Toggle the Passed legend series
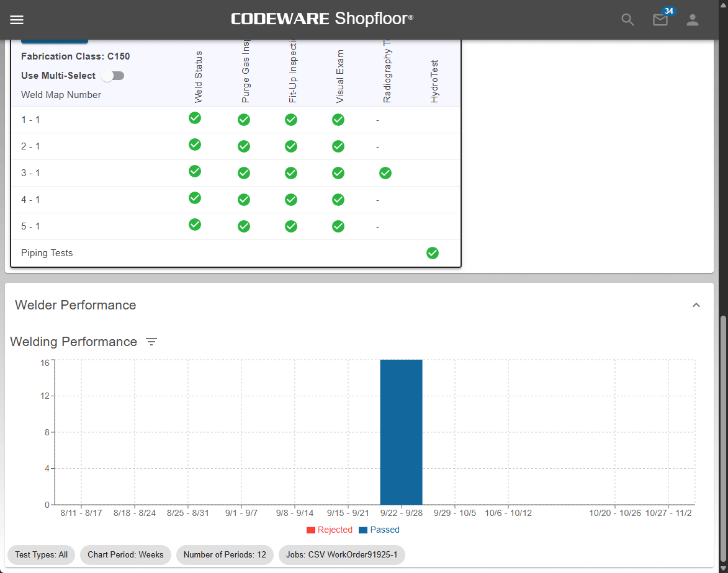The height and width of the screenshot is (573, 728). 379,530
